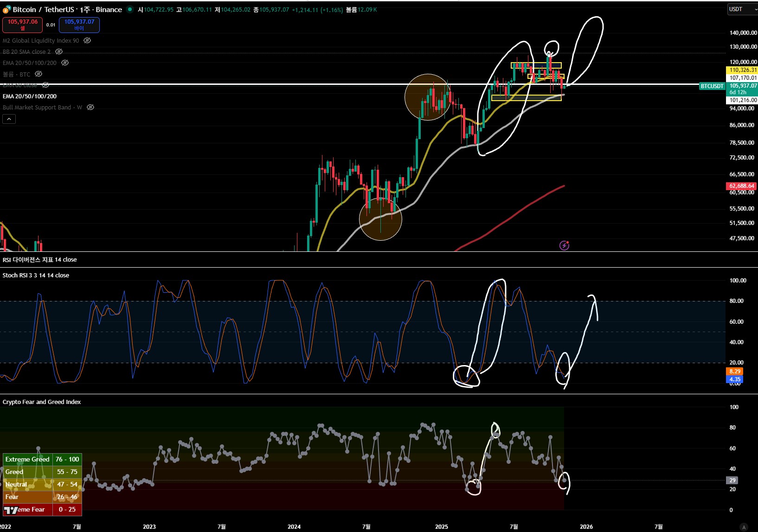Click the blue 4.35 Stoch RSI value label

735,379
